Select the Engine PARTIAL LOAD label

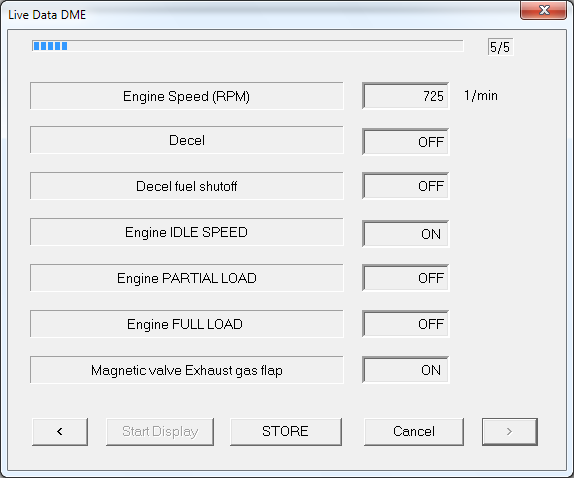187,278
